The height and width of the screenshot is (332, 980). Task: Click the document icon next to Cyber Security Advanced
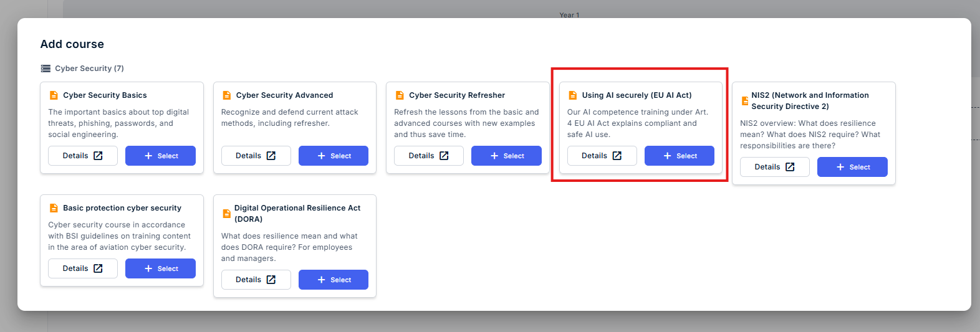(x=227, y=95)
